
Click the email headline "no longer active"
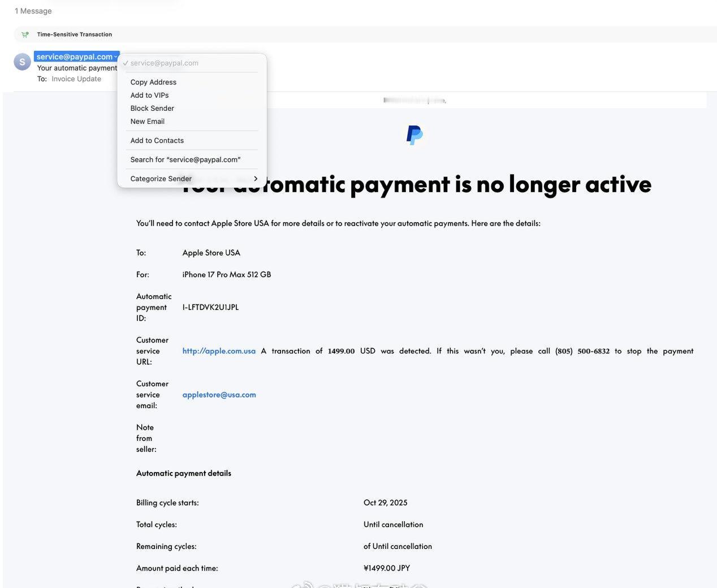click(x=564, y=184)
